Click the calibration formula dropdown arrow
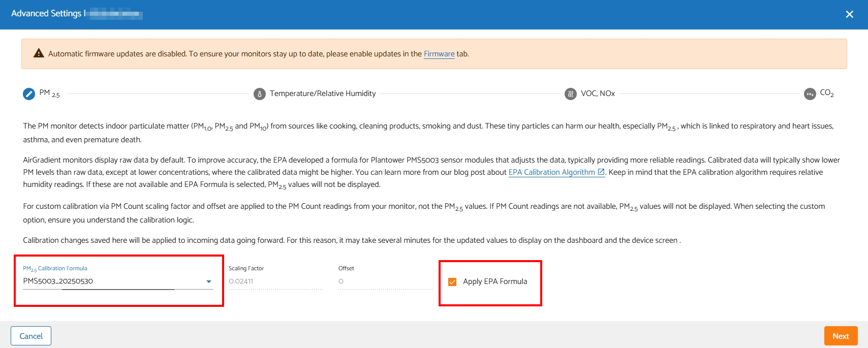This screenshot has width=868, height=348. [208, 281]
